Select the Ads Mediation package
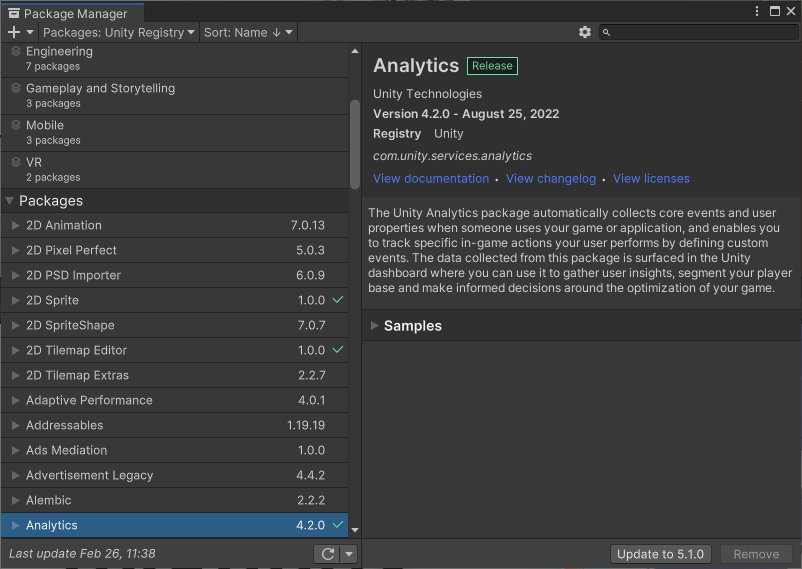802x569 pixels. pyautogui.click(x=174, y=450)
